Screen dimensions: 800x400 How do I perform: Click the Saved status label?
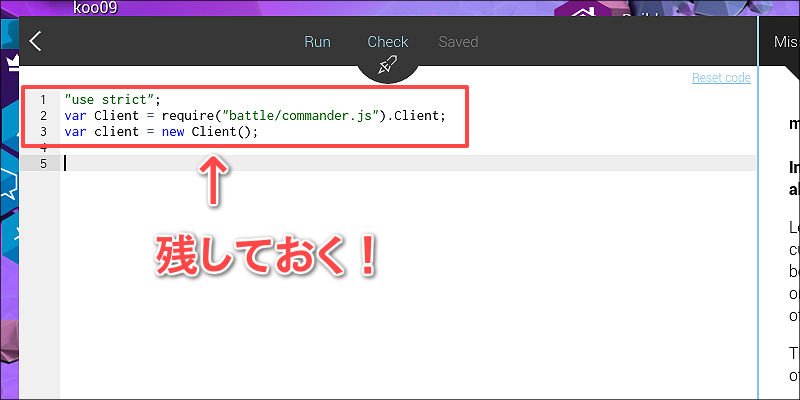pos(458,41)
